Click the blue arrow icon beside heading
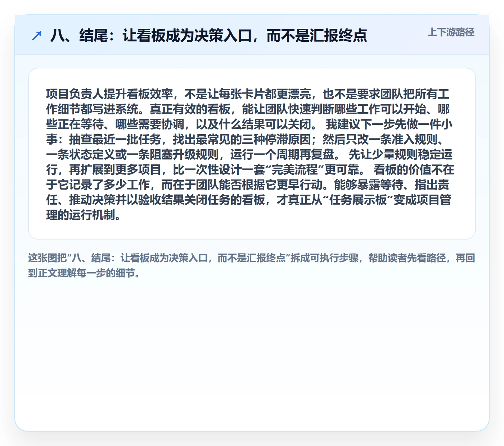This screenshot has width=504, height=446. [x=37, y=36]
